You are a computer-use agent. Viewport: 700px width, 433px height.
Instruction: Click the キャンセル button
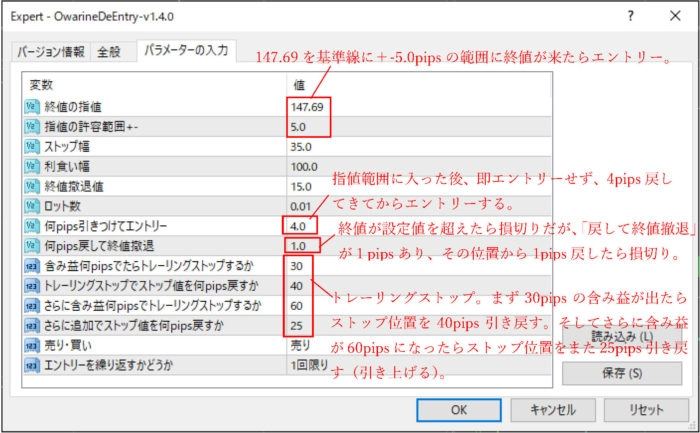[x=553, y=410]
